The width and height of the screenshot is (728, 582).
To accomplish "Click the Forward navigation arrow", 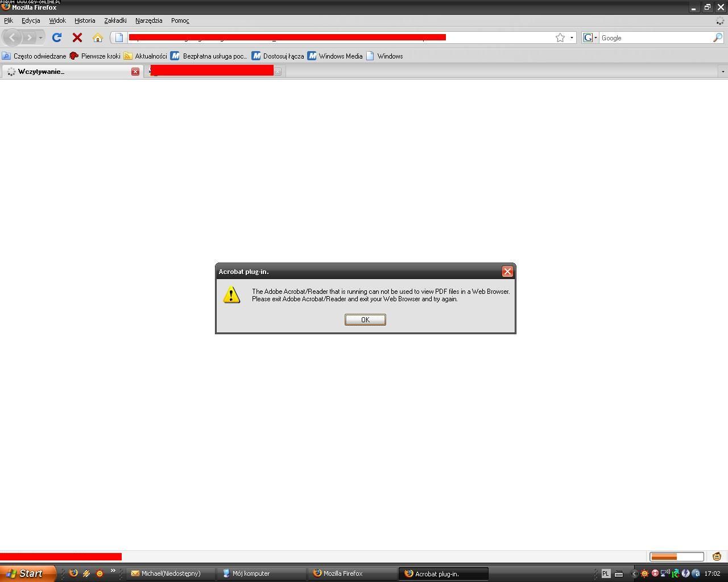I will [30, 38].
